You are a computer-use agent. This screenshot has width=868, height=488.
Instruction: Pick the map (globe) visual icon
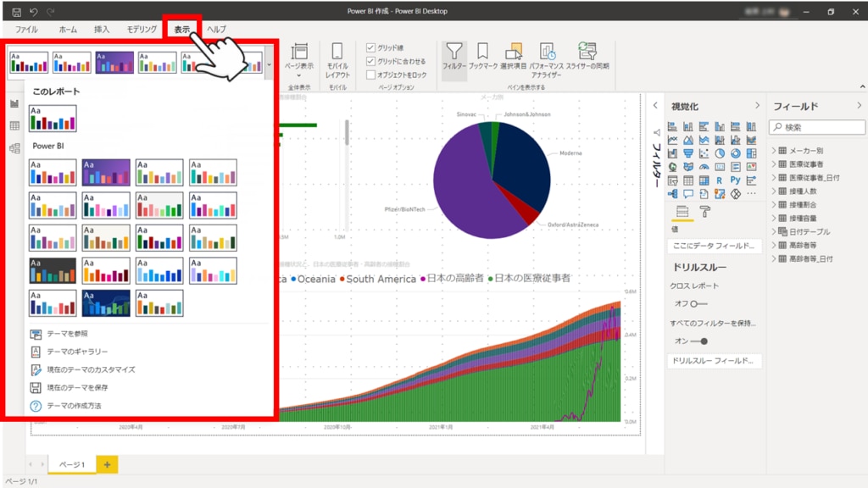[672, 167]
